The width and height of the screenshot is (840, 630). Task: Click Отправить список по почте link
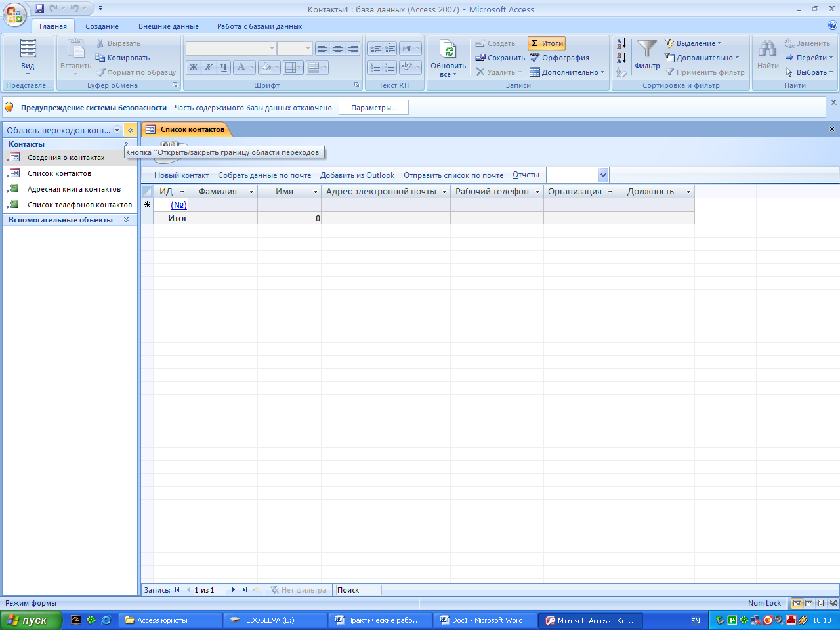click(453, 175)
